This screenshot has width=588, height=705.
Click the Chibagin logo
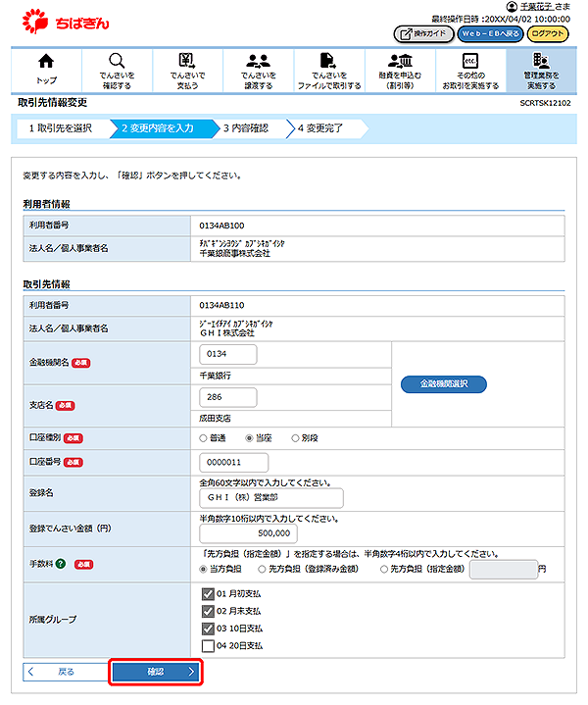66,22
